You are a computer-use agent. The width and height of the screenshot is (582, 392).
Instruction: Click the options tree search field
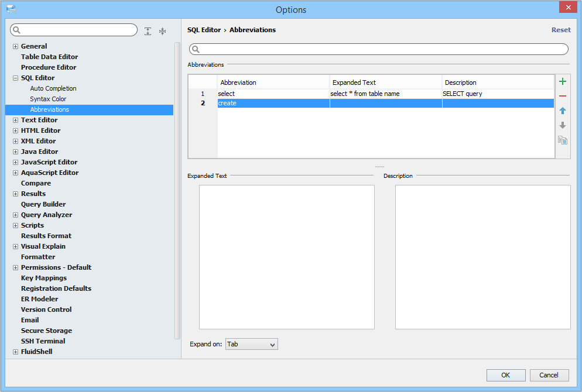[74, 30]
